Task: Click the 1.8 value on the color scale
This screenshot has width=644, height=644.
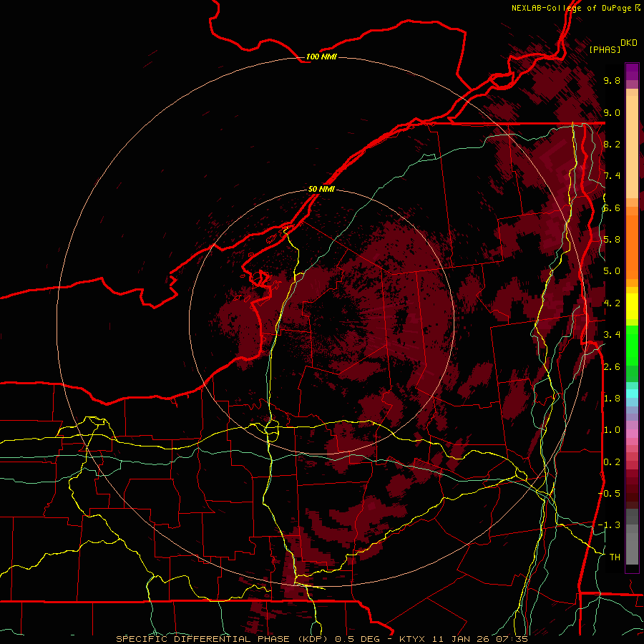Action: pos(612,399)
